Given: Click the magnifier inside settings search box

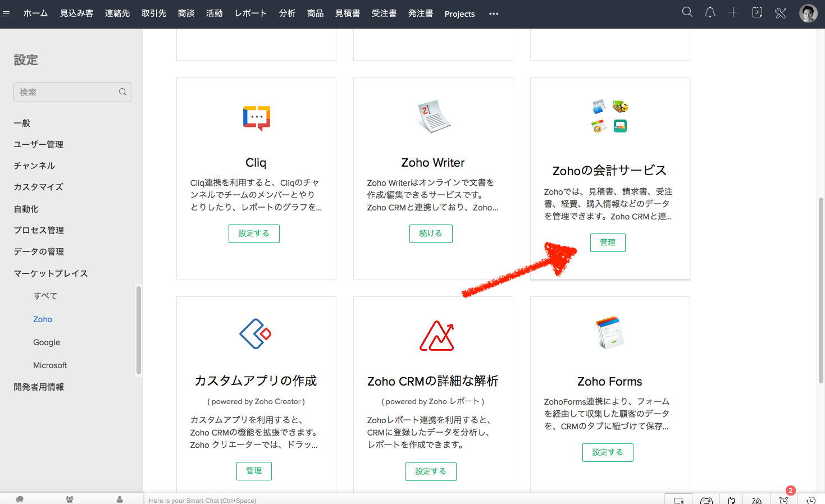Looking at the screenshot, I should click(x=122, y=92).
